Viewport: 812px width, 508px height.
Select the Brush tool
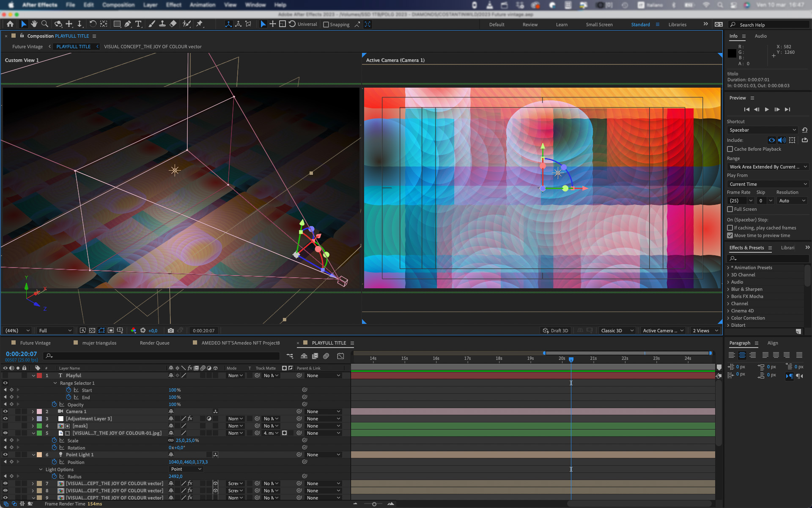point(152,24)
